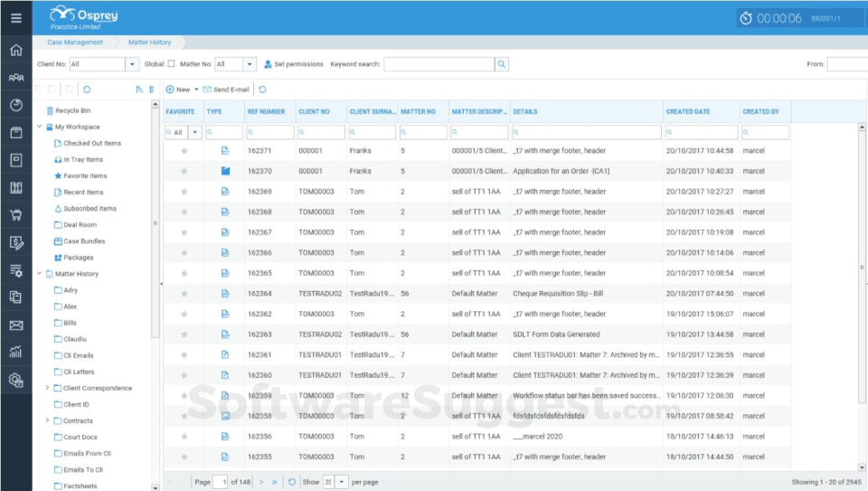The image size is (868, 491).
Task: Enable the Global checkbox
Action: point(172,64)
